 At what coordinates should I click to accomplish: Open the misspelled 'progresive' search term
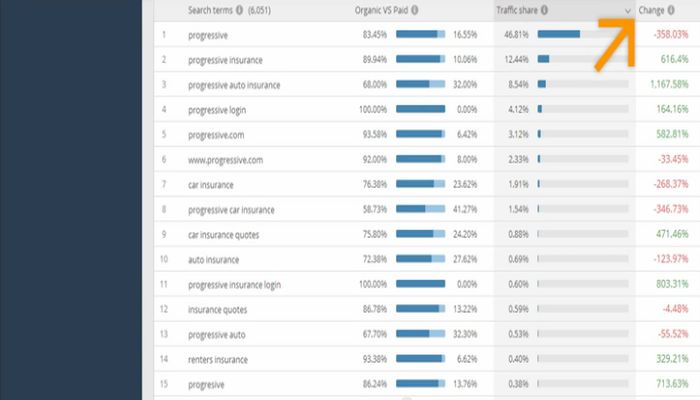(207, 383)
